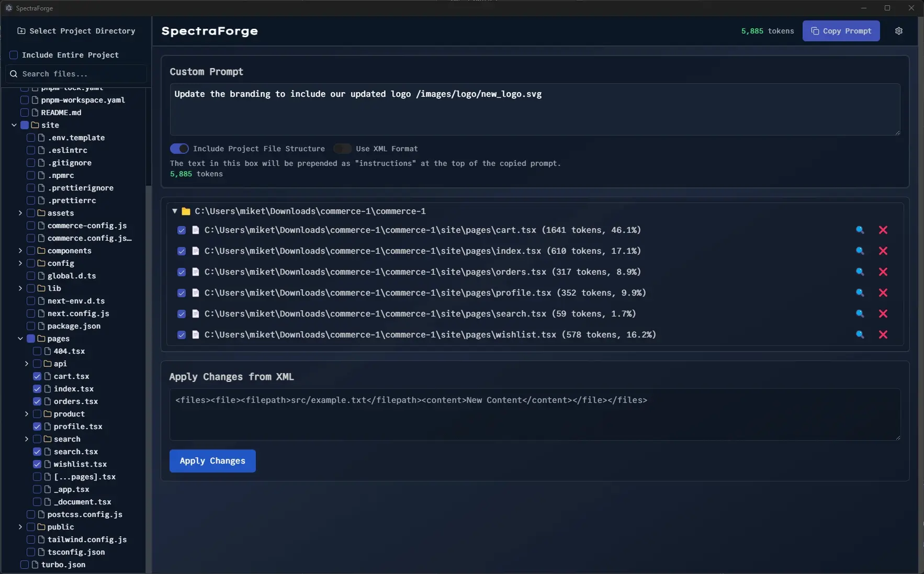Uncheck index.tsx in the sidebar tree
Screen dimensions: 924x574
pos(37,389)
